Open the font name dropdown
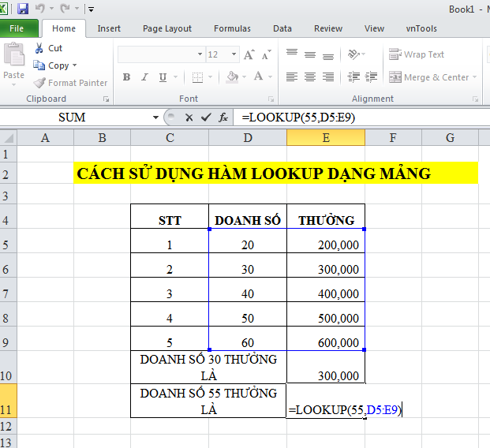 pos(200,54)
